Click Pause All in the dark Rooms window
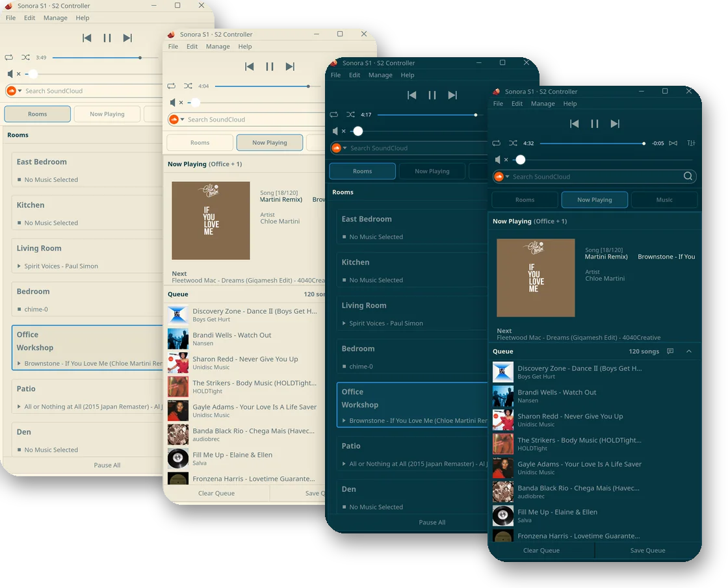The image size is (728, 588). click(x=432, y=522)
